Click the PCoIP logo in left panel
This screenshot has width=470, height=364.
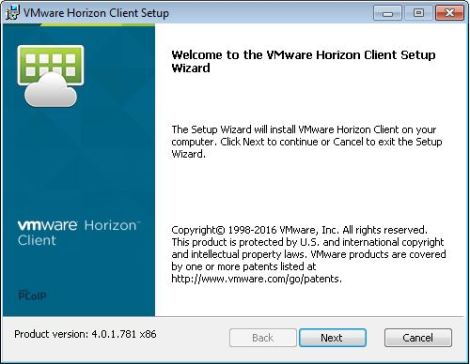click(32, 295)
